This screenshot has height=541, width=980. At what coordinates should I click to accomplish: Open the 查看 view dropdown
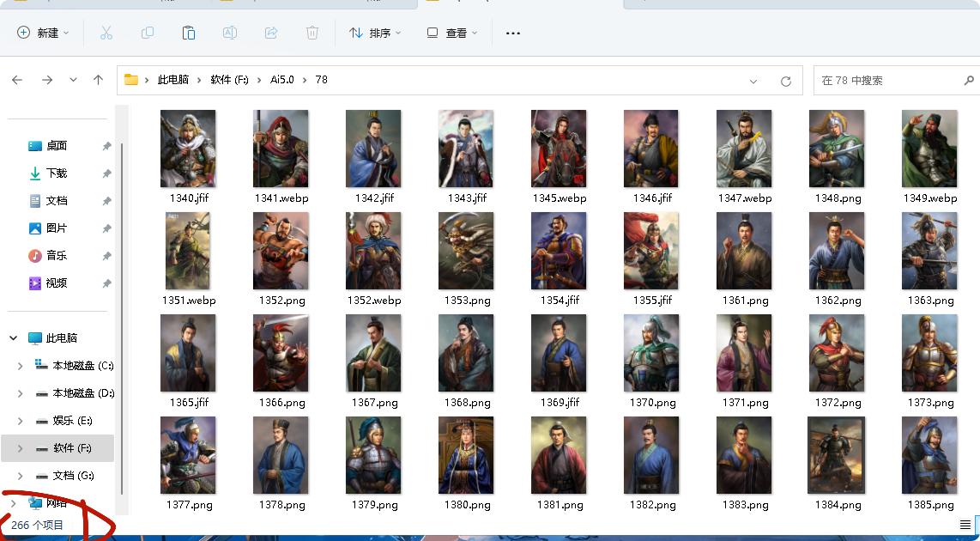(452, 33)
